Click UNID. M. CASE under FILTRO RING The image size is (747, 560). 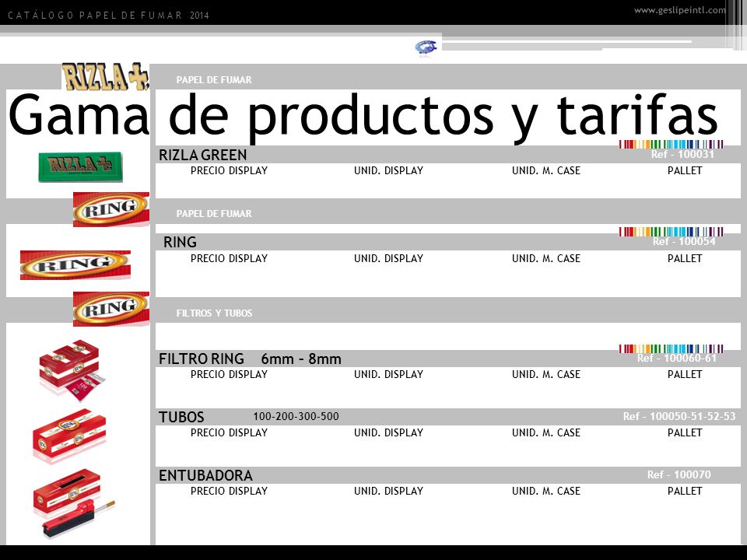[546, 374]
